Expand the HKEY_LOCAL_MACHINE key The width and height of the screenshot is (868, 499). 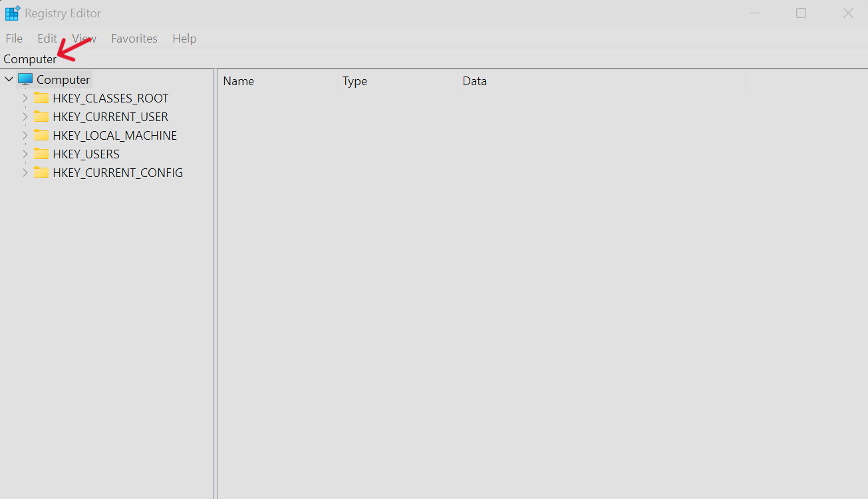(25, 136)
